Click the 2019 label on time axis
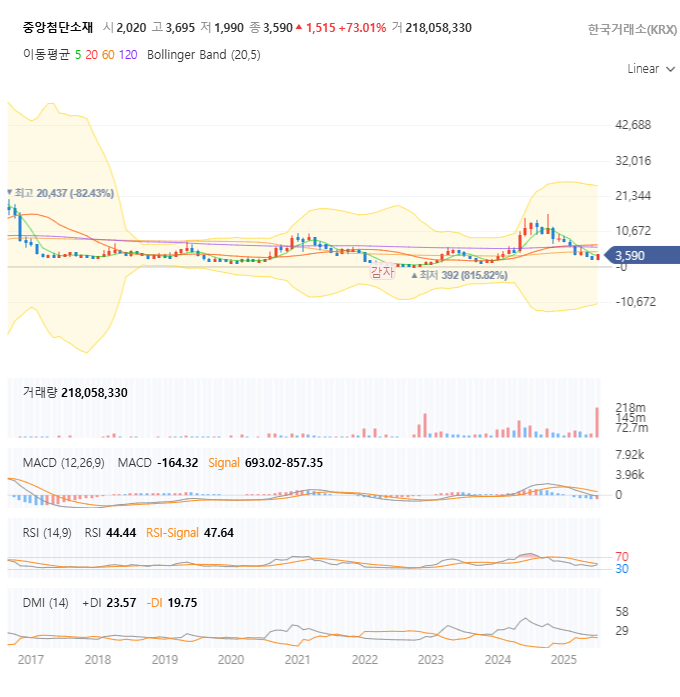Image resolution: width=680 pixels, height=697 pixels. click(164, 660)
